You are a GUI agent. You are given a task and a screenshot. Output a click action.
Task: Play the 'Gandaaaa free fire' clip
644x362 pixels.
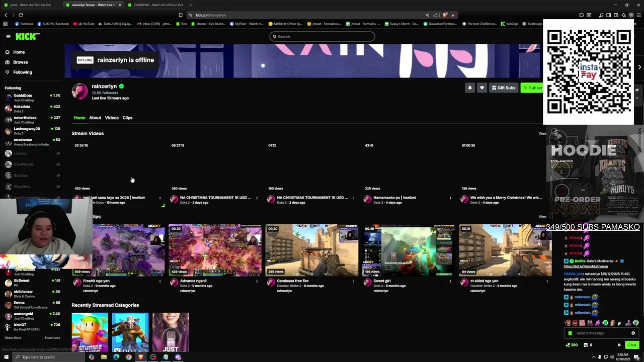click(312, 250)
